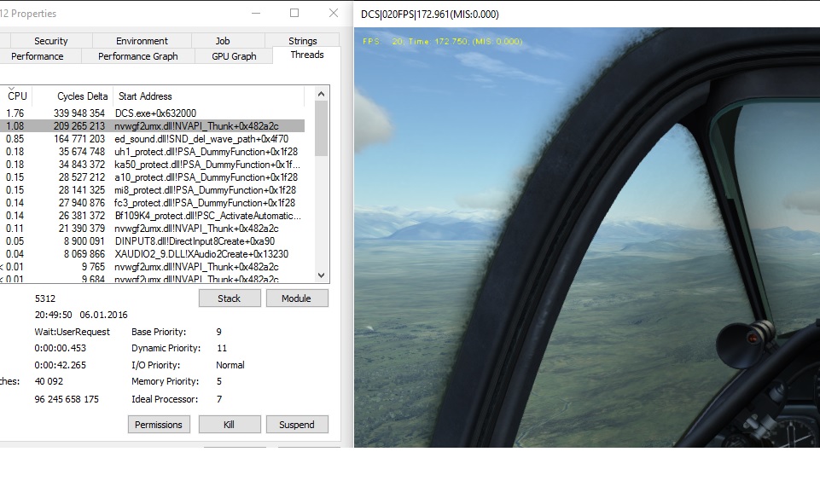820x504 pixels.
Task: Click the Base Priority label
Action: (x=159, y=332)
